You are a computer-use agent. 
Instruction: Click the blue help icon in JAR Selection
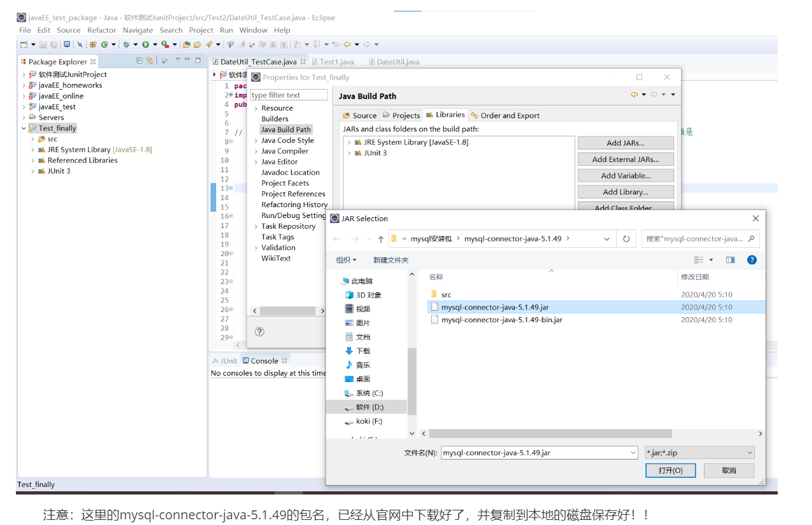click(x=752, y=259)
